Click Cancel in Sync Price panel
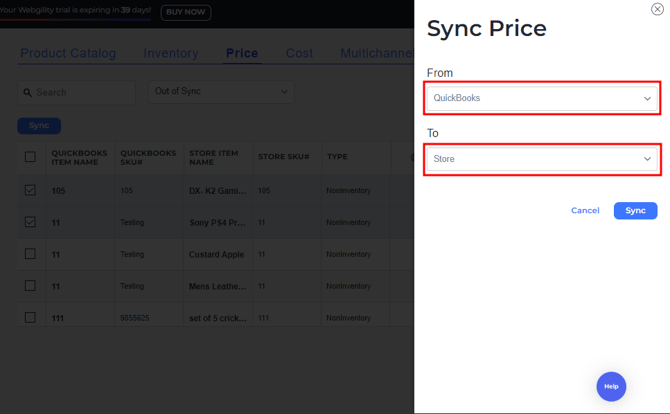Image resolution: width=670 pixels, height=414 pixels. pos(585,211)
